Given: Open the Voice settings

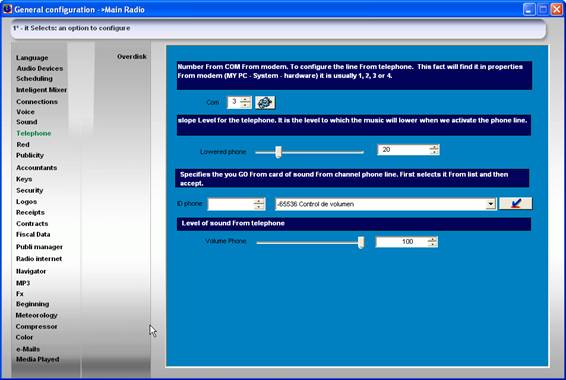Looking at the screenshot, I should pos(25,112).
